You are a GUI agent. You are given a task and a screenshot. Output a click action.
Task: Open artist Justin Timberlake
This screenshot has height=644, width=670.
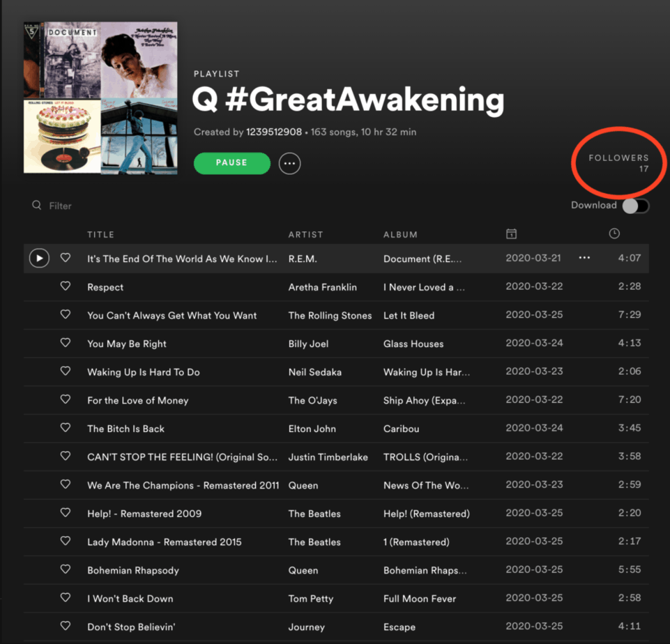(x=328, y=457)
